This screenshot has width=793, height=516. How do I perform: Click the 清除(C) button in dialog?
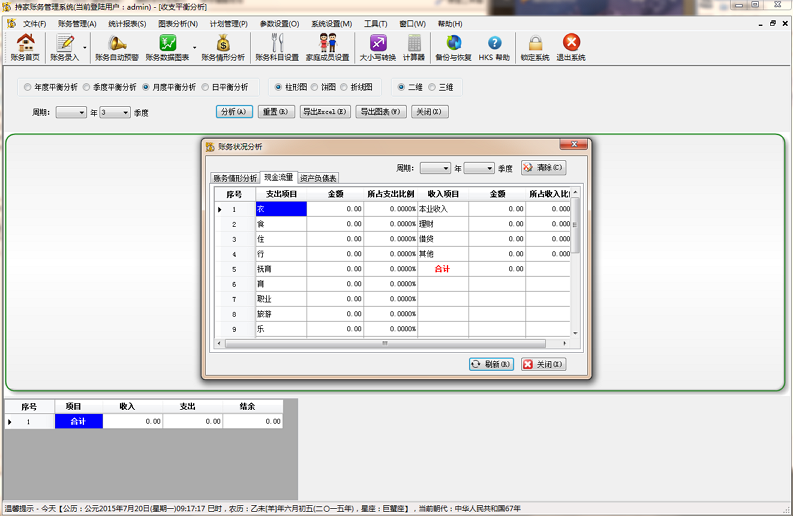click(544, 167)
